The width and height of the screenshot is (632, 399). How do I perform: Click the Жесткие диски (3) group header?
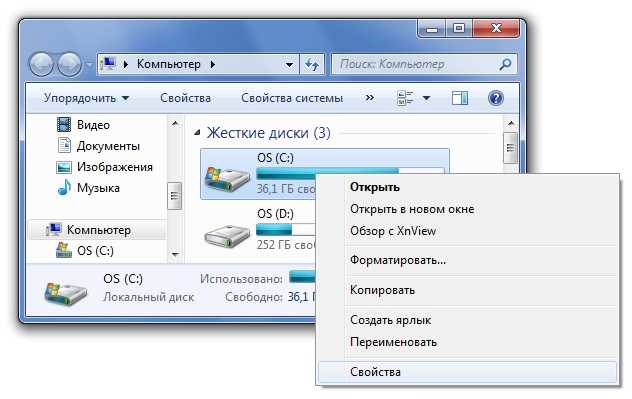coord(268,133)
